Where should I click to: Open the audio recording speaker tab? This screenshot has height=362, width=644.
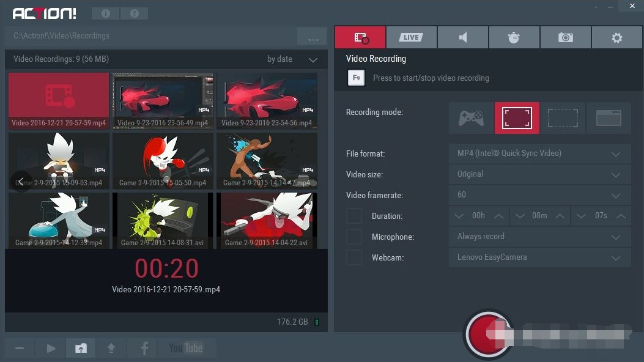(463, 37)
